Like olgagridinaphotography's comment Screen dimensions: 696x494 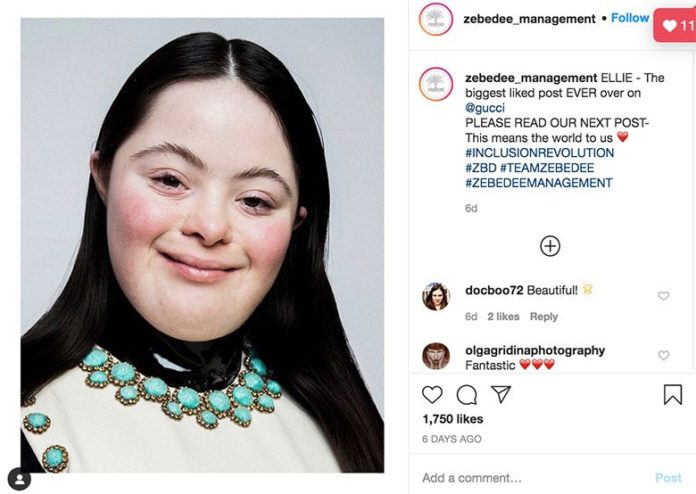tap(664, 355)
